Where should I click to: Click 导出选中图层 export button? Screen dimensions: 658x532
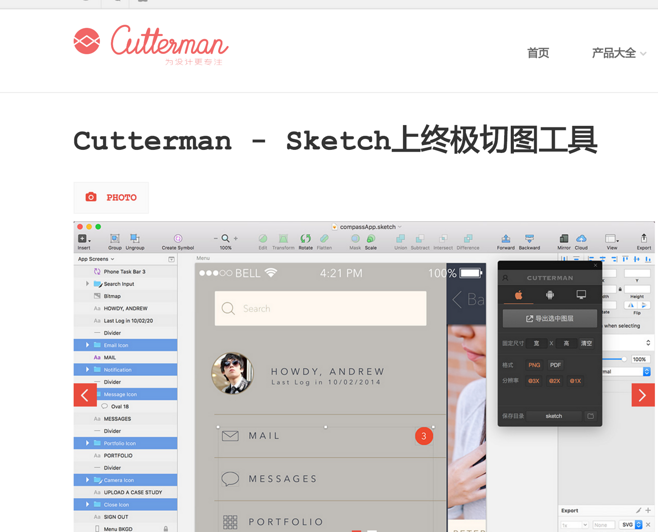pyautogui.click(x=550, y=318)
